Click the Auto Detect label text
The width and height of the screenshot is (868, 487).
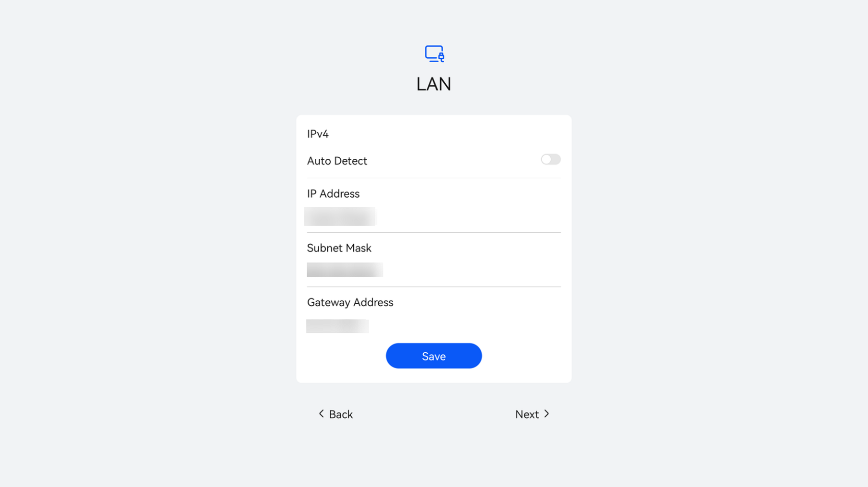[x=337, y=161]
